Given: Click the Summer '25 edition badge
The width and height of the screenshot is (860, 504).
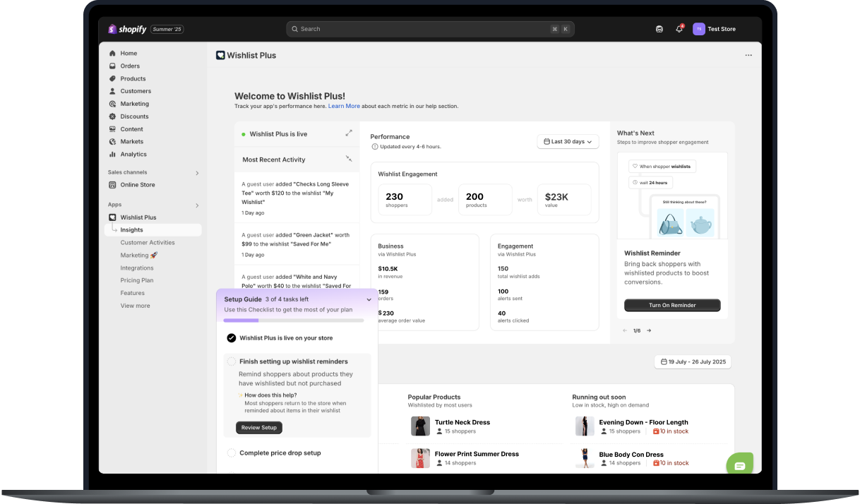Looking at the screenshot, I should click(x=167, y=29).
